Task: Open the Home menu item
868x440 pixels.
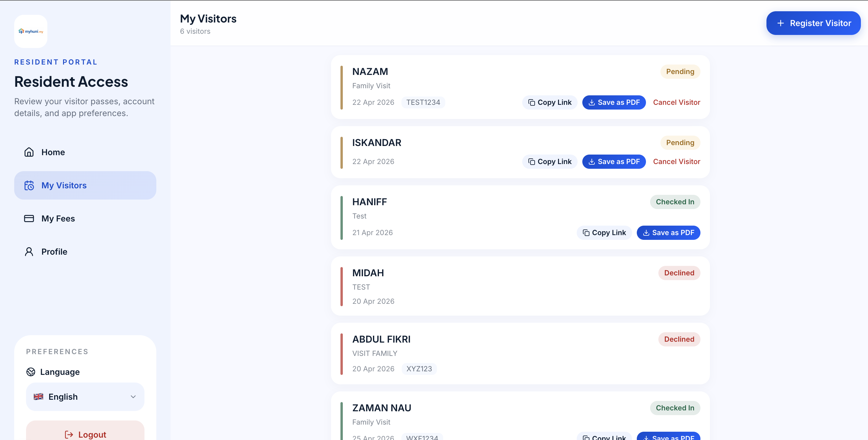Action: tap(53, 152)
